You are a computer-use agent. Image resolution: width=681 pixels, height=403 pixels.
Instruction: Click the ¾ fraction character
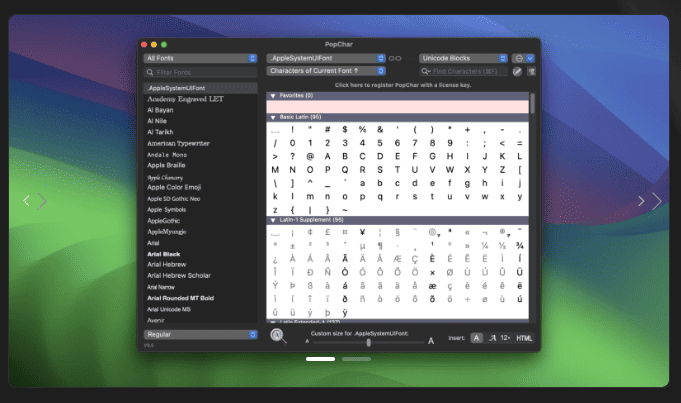[520, 245]
